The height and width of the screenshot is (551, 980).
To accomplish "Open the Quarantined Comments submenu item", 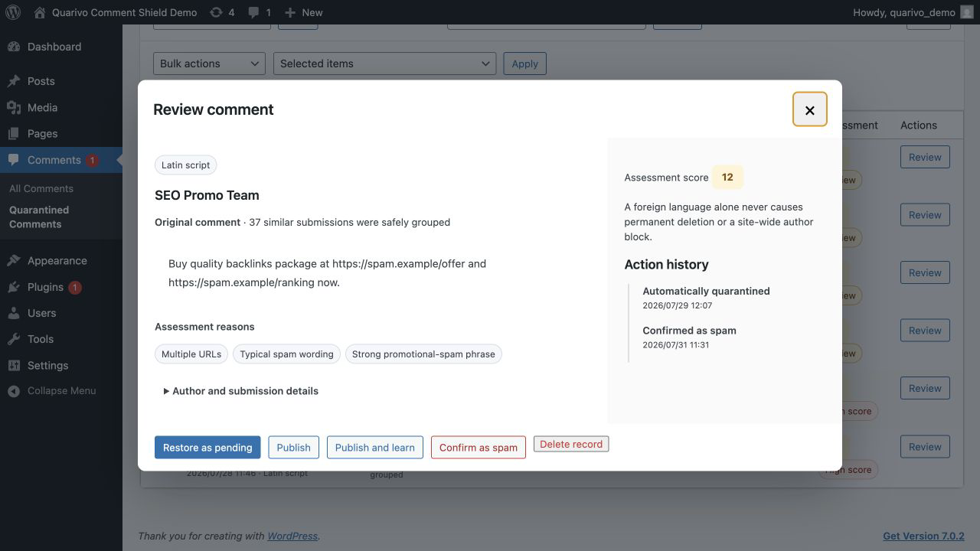I will pos(39,217).
